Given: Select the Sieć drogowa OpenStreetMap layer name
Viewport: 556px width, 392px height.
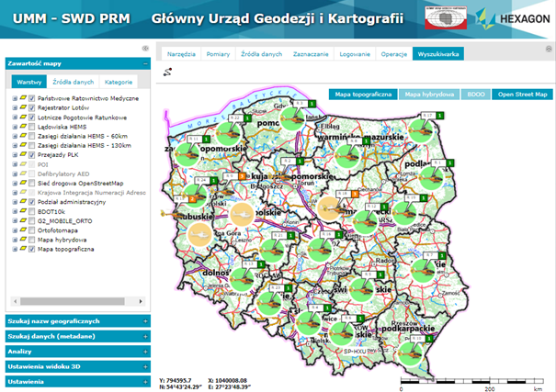Looking at the screenshot, I should tap(82, 183).
